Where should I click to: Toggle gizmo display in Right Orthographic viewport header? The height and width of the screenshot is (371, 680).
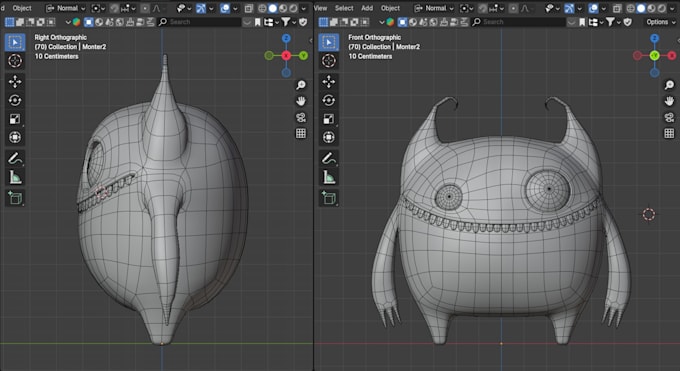coord(201,9)
